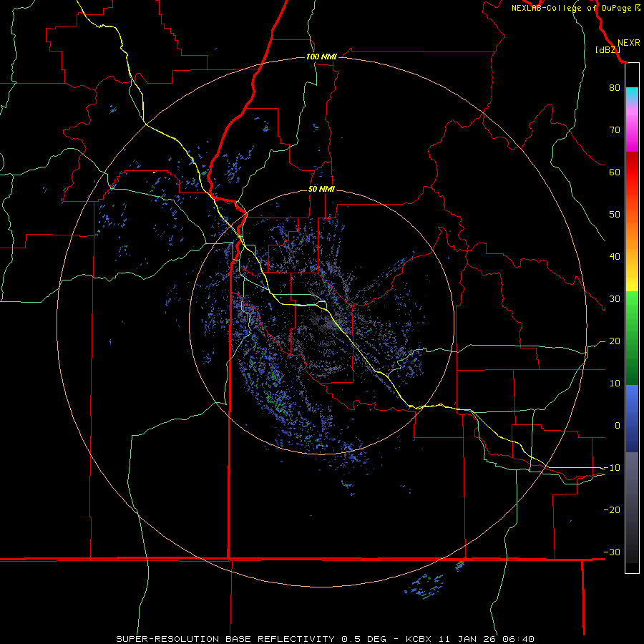Click the 80 value on the dBZ scale
644x644 pixels.
[615, 87]
